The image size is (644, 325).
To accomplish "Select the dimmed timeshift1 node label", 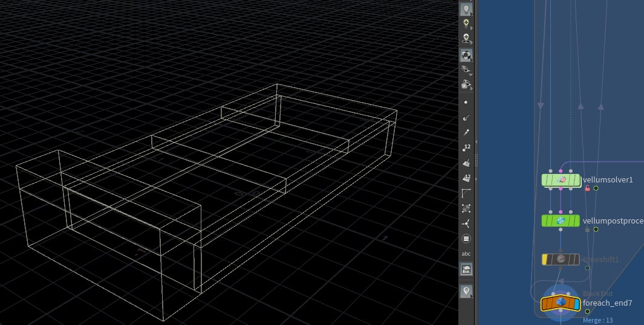I will click(x=600, y=260).
